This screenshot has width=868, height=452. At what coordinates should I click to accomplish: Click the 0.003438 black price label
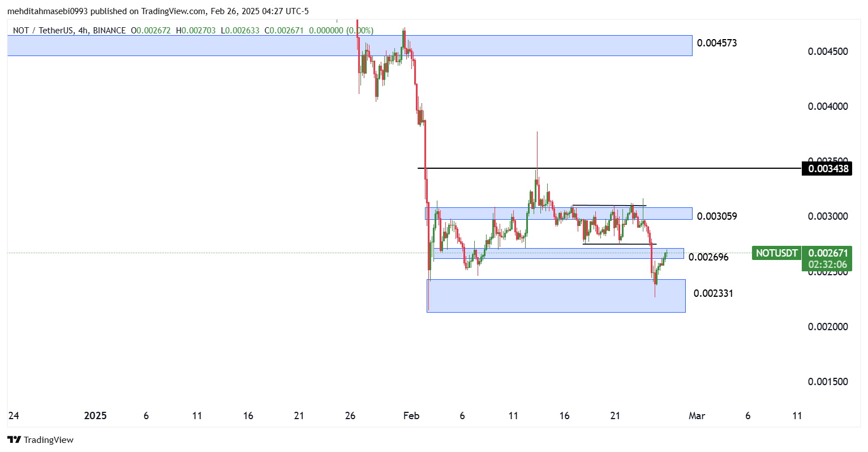(827, 168)
